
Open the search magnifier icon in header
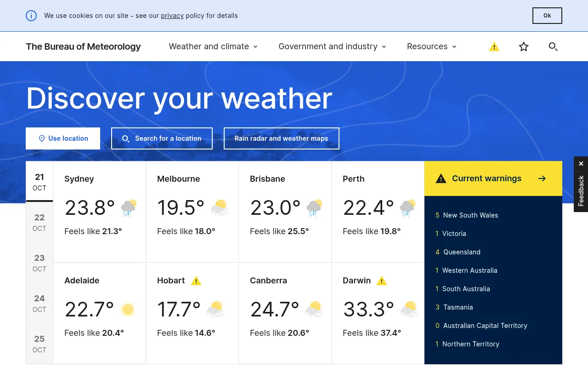pyautogui.click(x=553, y=46)
